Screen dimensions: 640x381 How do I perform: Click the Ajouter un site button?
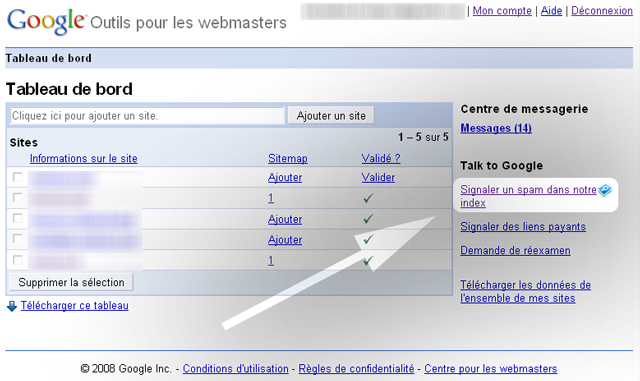331,116
